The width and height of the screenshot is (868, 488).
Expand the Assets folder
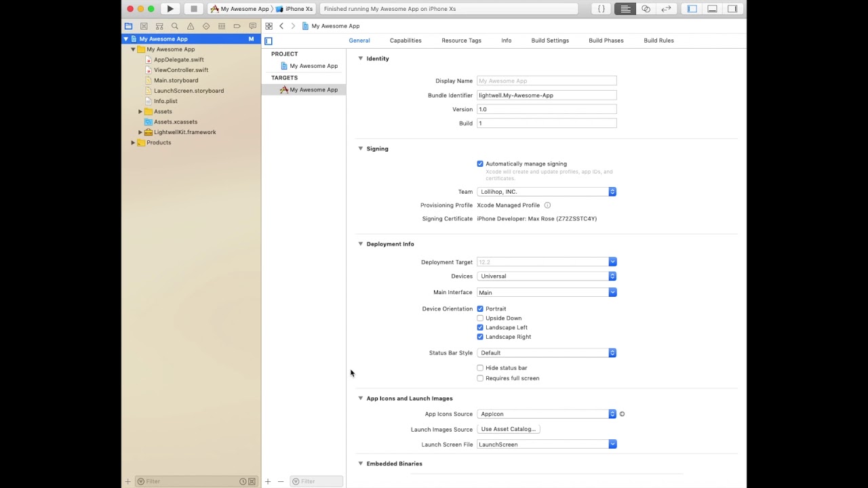[140, 112]
